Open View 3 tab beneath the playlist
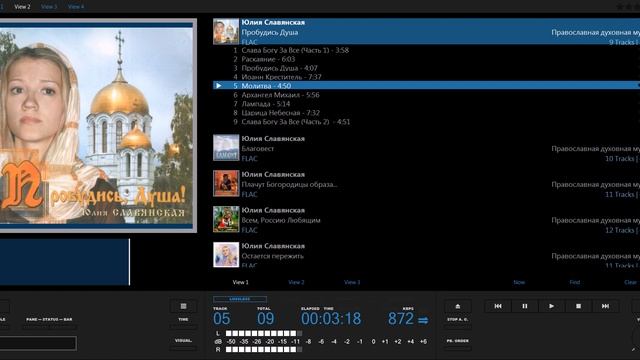 [x=352, y=282]
